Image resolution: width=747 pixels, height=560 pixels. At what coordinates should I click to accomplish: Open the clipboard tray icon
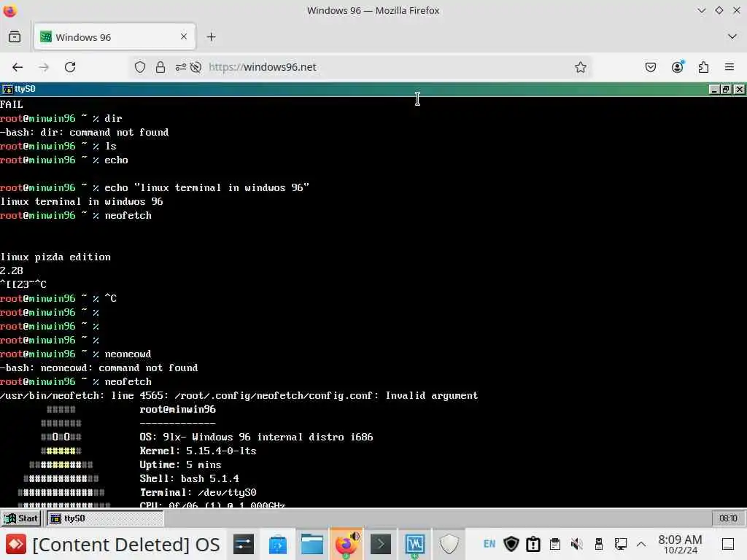[555, 544]
